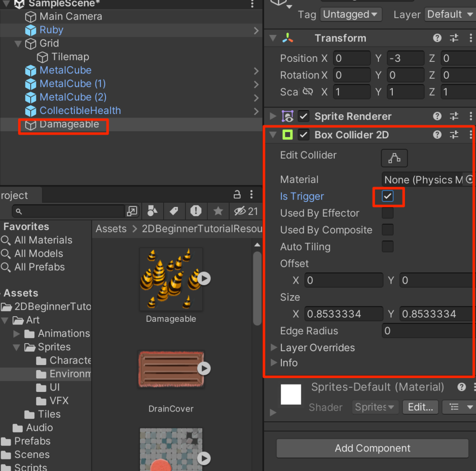The height and width of the screenshot is (471, 476).
Task: Enable Auto Tiling checkbox
Action: point(388,246)
